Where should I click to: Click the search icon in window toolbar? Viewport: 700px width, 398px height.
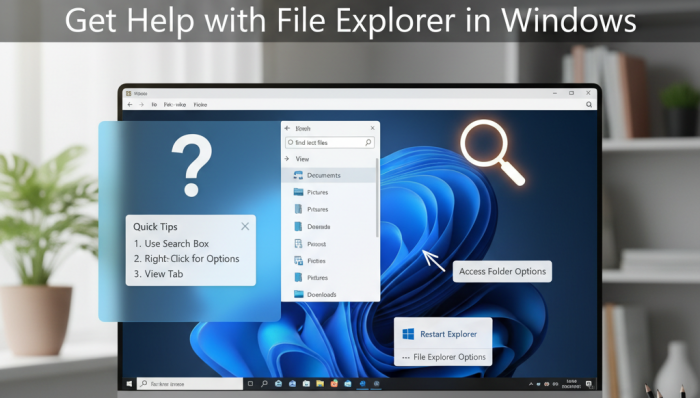[x=589, y=104]
